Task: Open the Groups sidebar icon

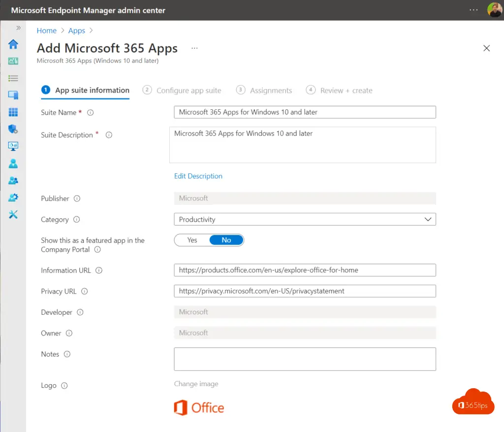Action: (13, 181)
